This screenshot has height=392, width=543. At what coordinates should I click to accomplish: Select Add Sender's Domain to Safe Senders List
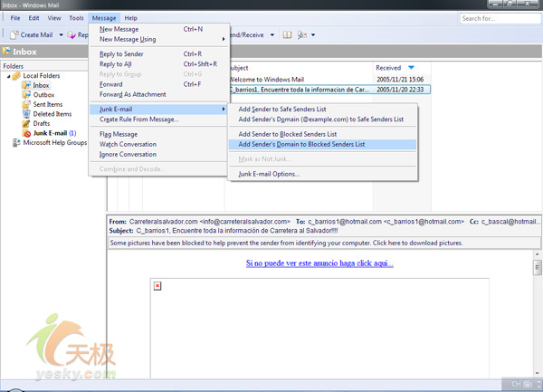click(x=322, y=120)
